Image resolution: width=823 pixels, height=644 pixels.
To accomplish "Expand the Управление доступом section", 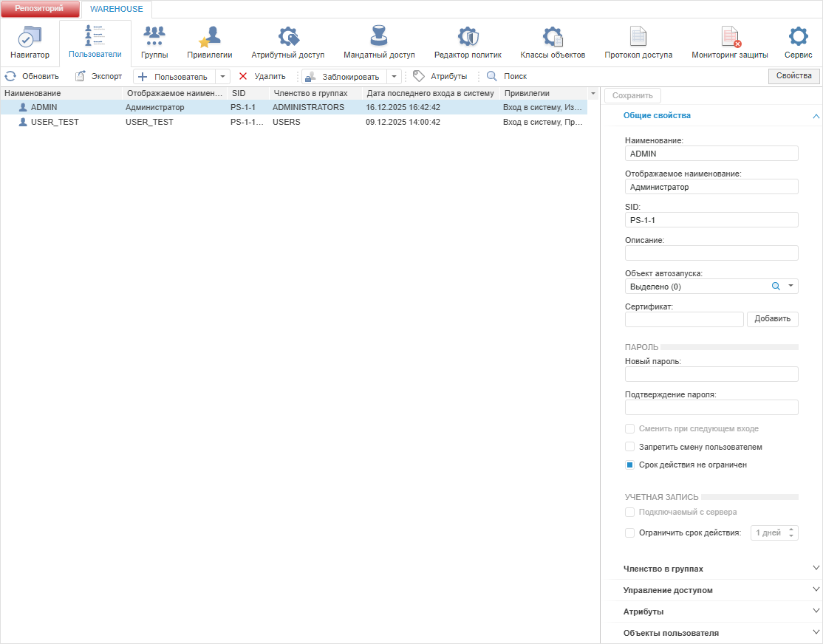I will click(x=816, y=589).
